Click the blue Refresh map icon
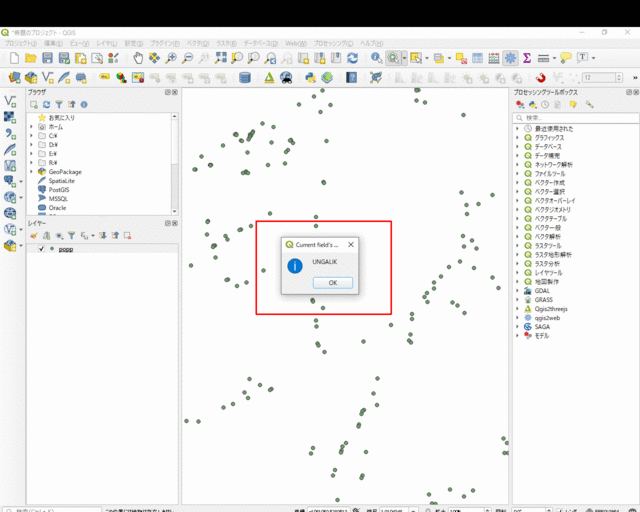 pos(353,58)
